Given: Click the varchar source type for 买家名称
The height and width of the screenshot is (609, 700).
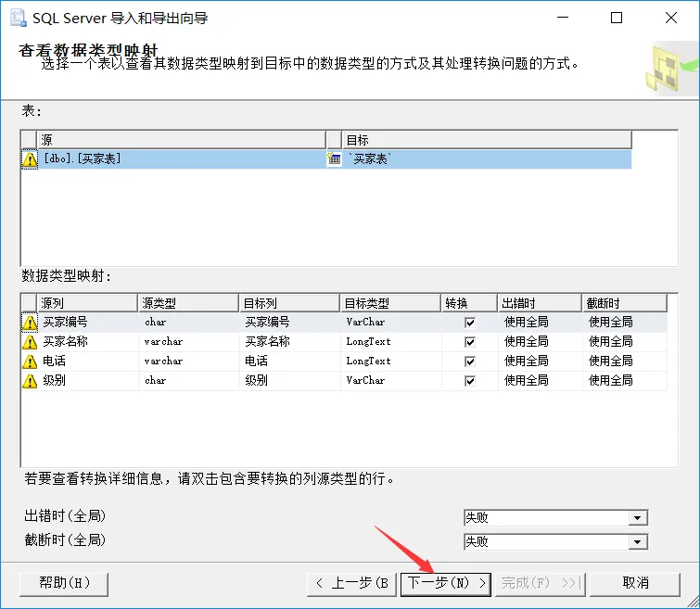Looking at the screenshot, I should click(x=188, y=341).
